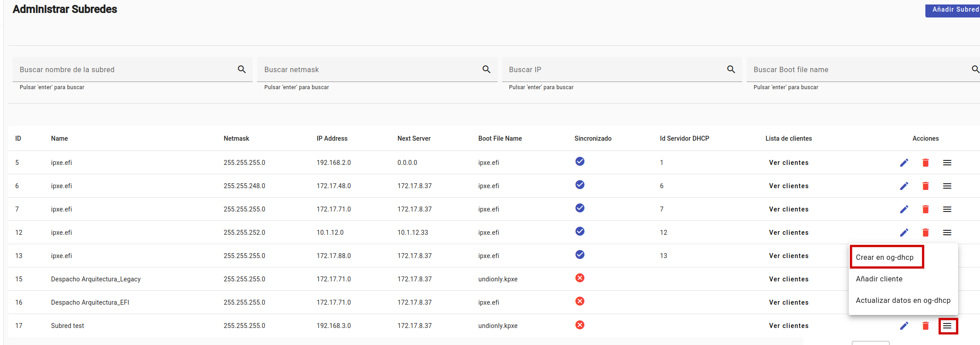Delete subnet with IP 172.17.48.0
Viewport: 980px width, 345px height.
pyautogui.click(x=925, y=186)
